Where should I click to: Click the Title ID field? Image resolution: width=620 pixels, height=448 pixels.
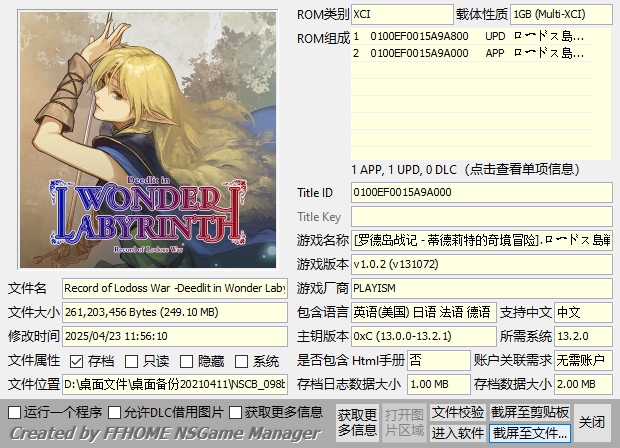pos(482,193)
